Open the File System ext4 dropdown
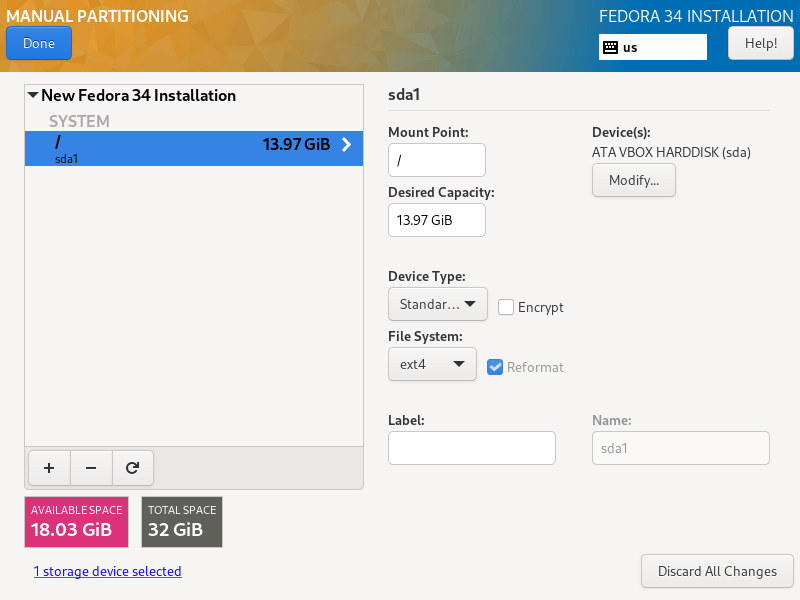800x600 pixels. [x=432, y=365]
